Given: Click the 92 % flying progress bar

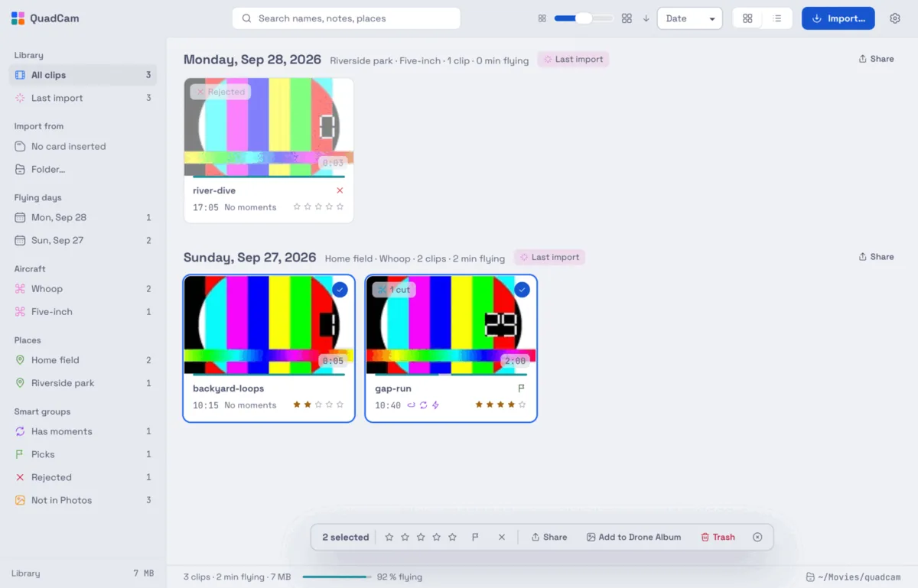Looking at the screenshot, I should coord(337,577).
